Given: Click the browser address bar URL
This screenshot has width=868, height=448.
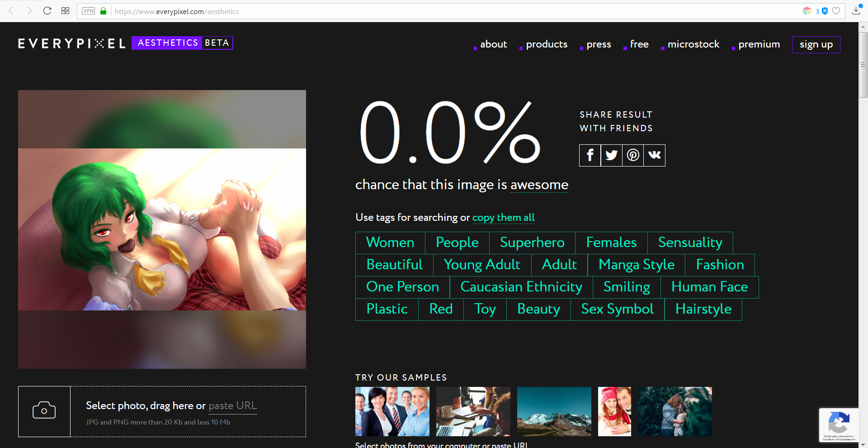Looking at the screenshot, I should tap(177, 11).
